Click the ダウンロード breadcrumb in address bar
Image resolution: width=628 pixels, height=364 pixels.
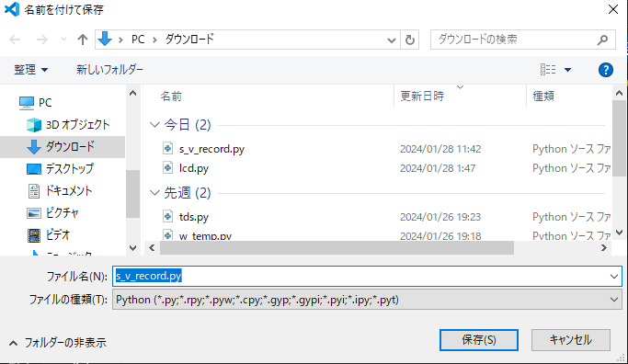click(189, 40)
